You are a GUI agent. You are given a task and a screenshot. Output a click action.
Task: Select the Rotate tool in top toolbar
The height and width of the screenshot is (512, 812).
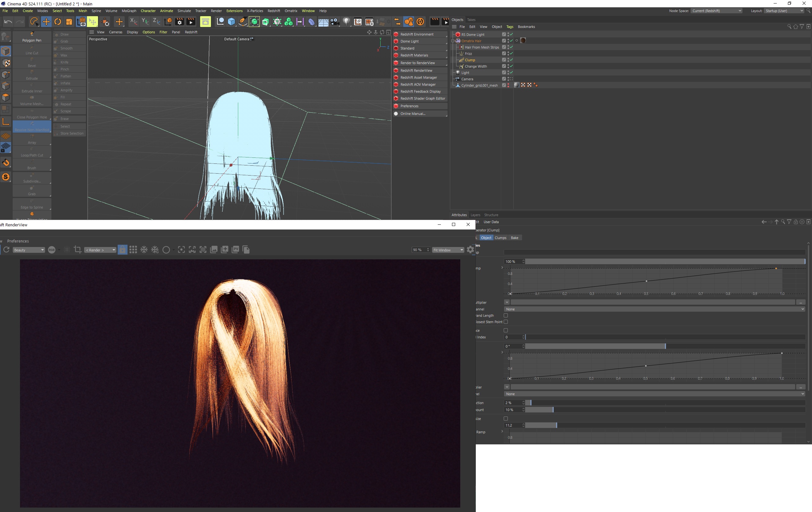tap(58, 22)
